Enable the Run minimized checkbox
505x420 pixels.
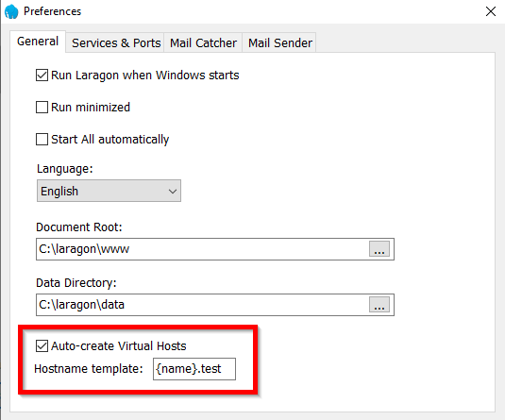click(42, 108)
